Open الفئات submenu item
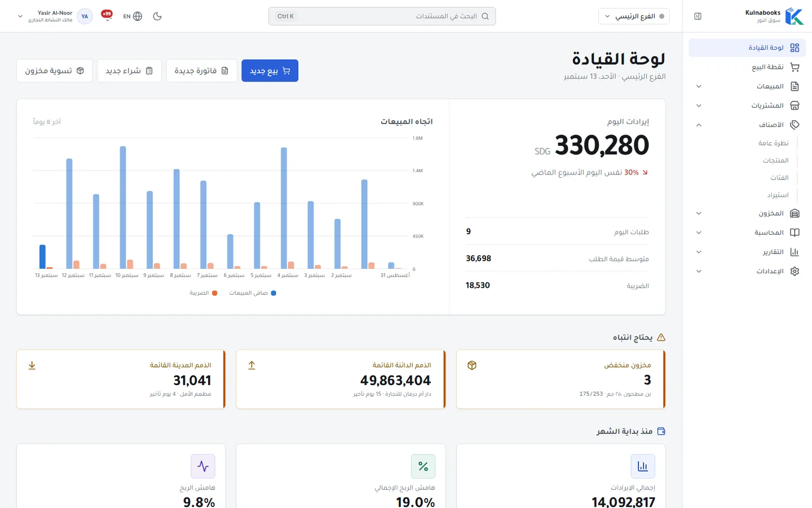This screenshot has width=812, height=508. point(779,178)
